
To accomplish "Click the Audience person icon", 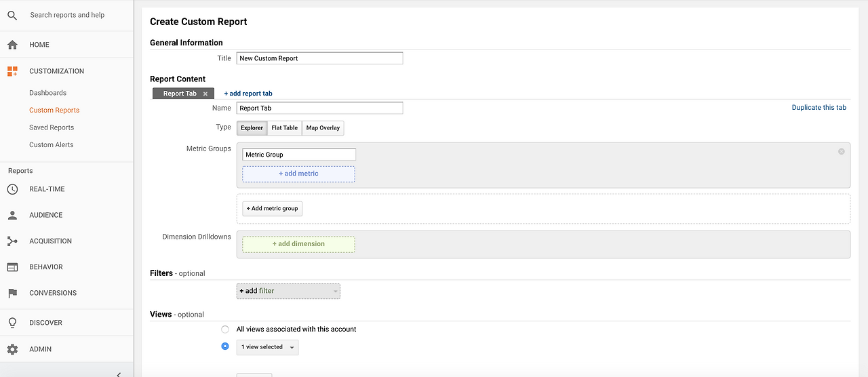I will point(12,215).
